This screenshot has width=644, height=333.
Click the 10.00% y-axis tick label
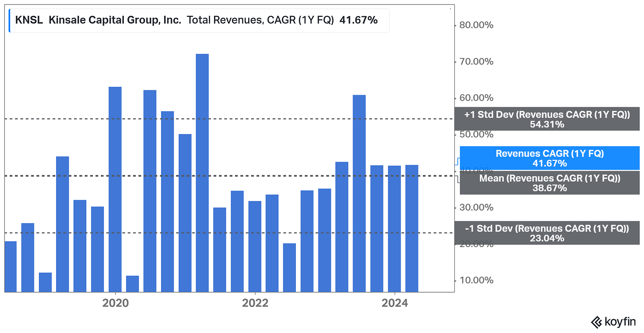(476, 280)
